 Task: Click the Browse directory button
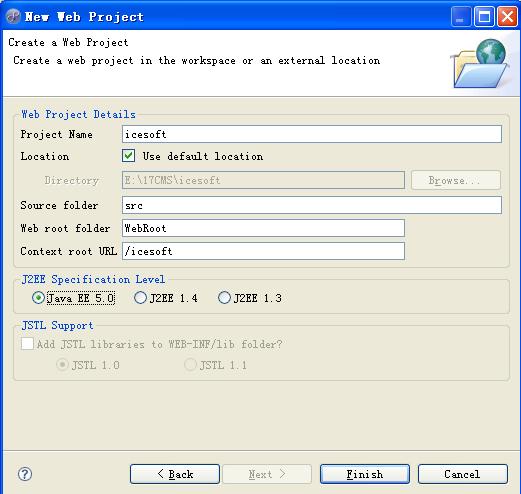pos(456,180)
